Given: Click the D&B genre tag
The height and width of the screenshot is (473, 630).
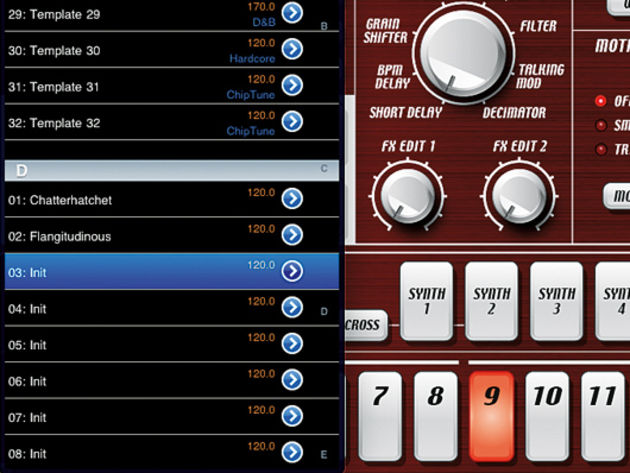Looking at the screenshot, I should pyautogui.click(x=264, y=23).
